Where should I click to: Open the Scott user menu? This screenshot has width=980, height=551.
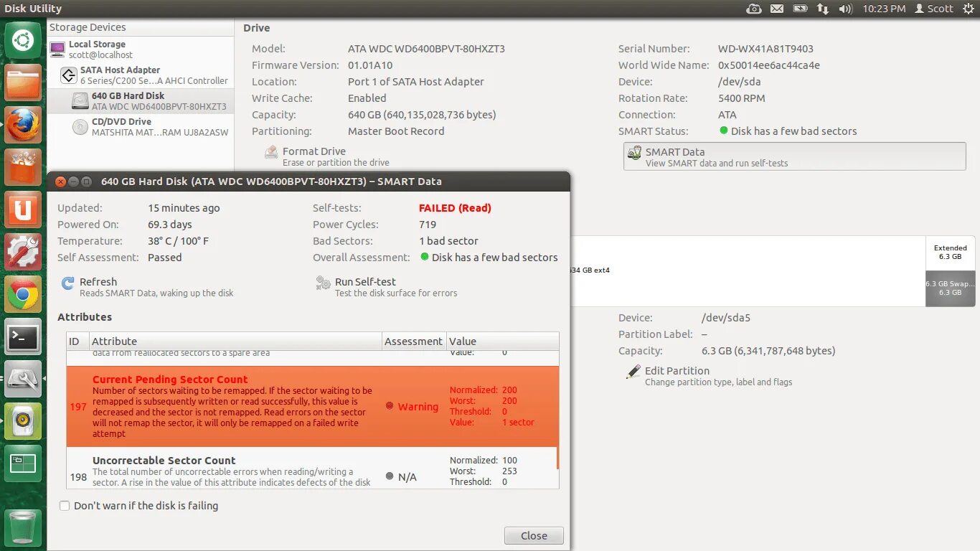tap(934, 9)
